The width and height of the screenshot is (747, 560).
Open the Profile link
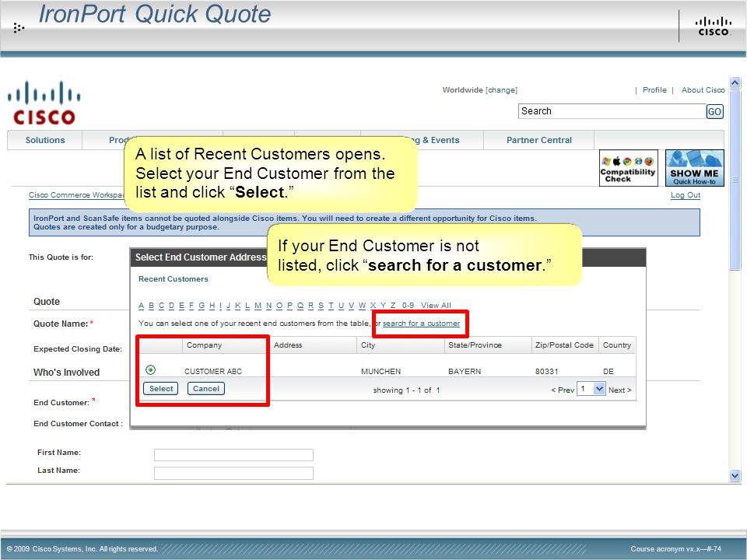coord(654,90)
